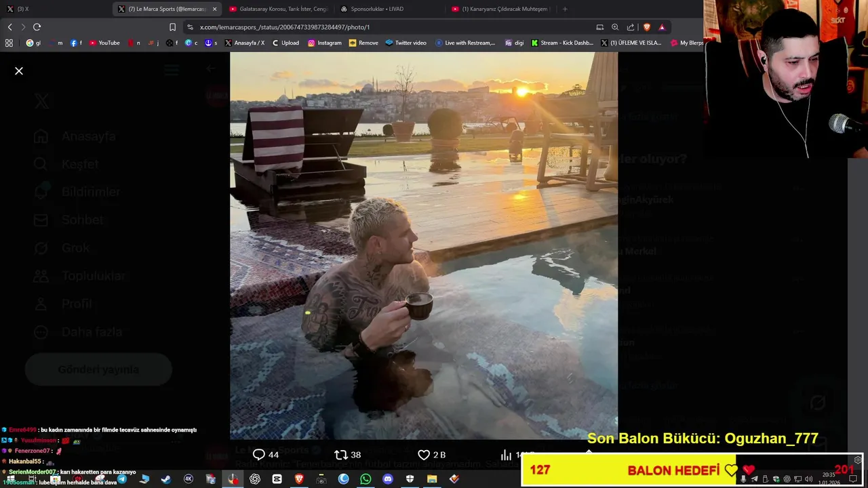Open Profil in the dimmed X sidebar
868x488 pixels.
[x=62, y=304]
